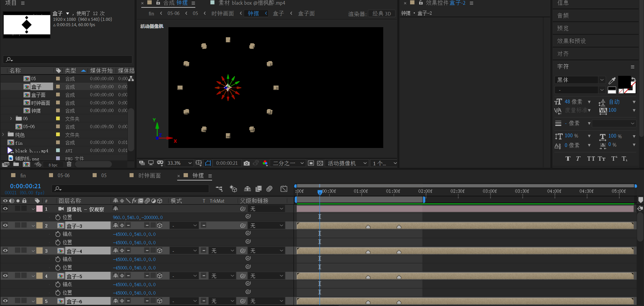The height and width of the screenshot is (306, 644).
Task: Select the eyedropper in the 字符 panel
Action: coord(612,81)
